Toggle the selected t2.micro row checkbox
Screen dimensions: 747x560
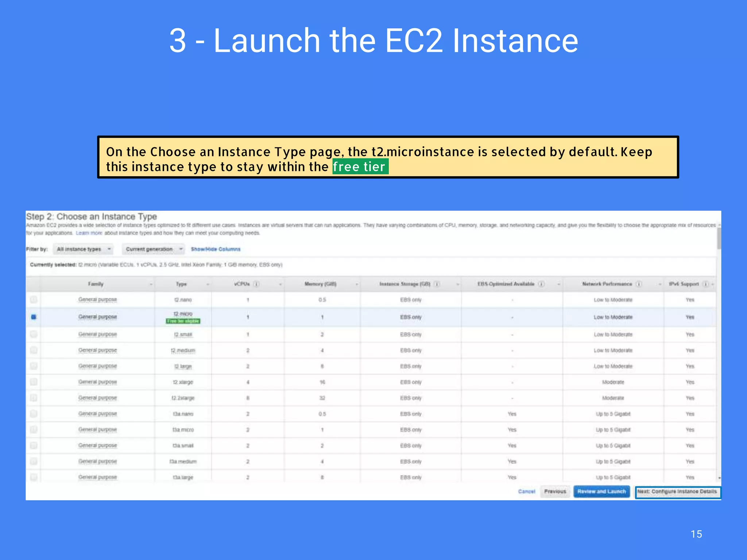point(34,317)
